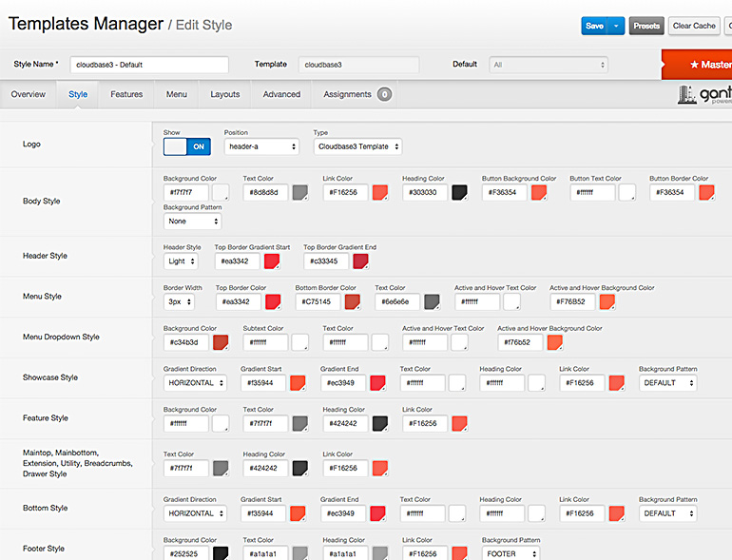Screen dimensions: 732x560
Task: Open Menu Style Text Color swatch
Action: point(433,301)
